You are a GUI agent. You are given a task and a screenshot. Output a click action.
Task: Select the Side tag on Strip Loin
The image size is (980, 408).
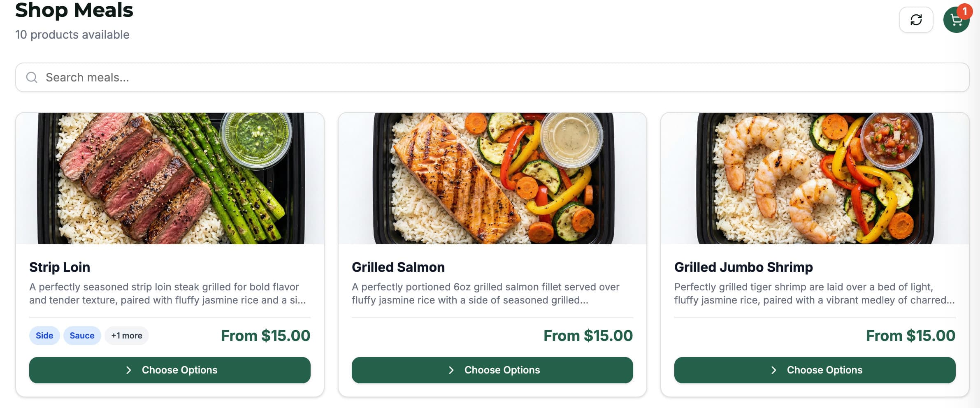(44, 336)
